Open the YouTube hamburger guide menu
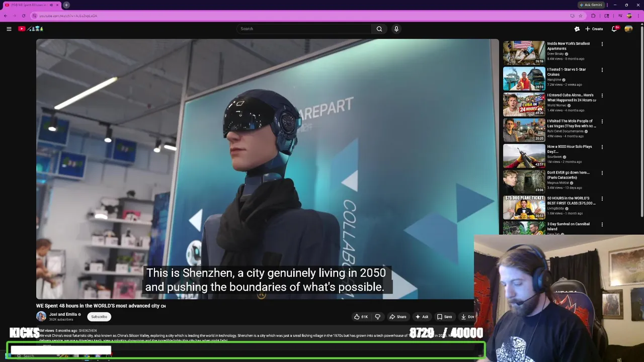The image size is (644, 362). point(9,29)
